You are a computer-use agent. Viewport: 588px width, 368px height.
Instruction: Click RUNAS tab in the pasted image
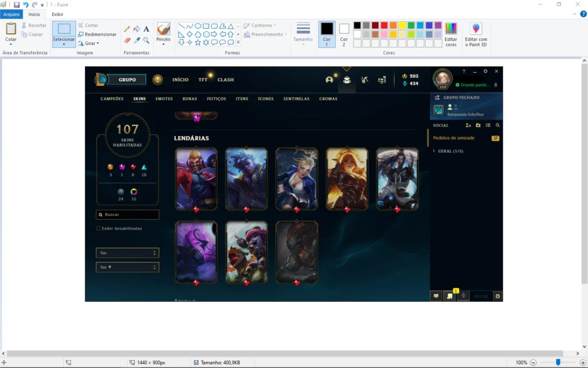190,99
